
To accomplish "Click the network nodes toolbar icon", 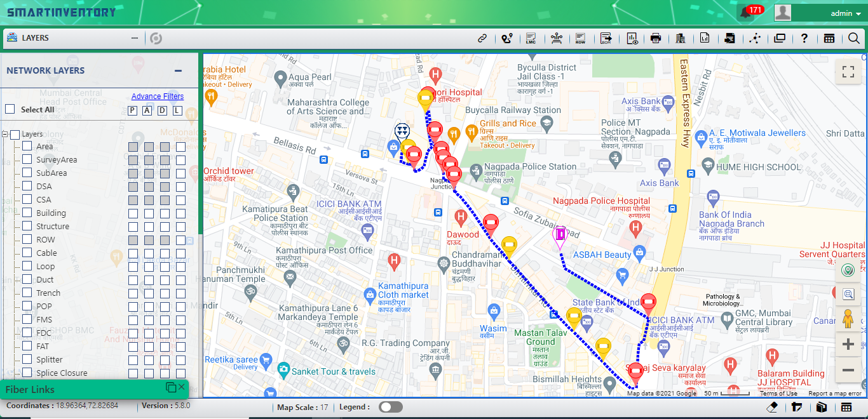I will (x=755, y=39).
